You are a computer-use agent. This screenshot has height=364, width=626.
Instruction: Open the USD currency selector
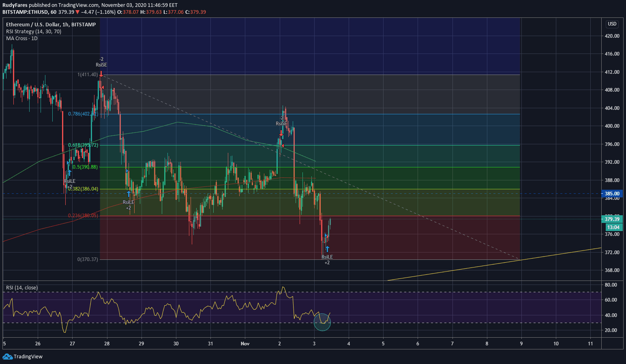(x=612, y=24)
